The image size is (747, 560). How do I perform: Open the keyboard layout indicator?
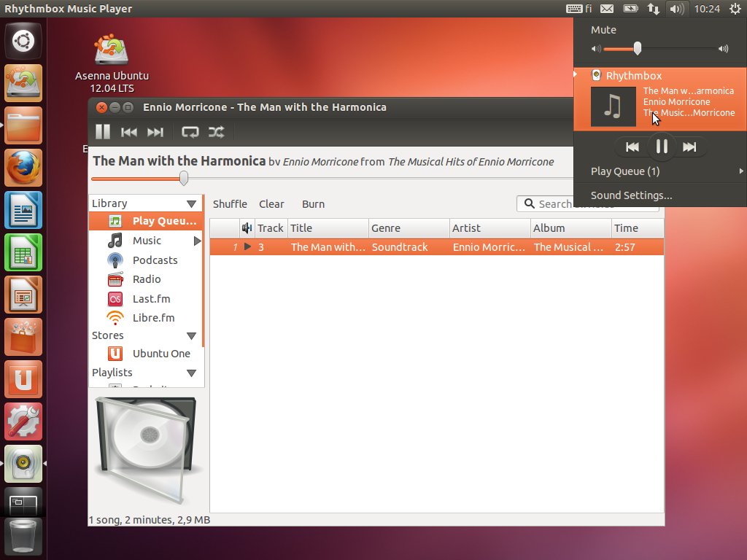(578, 9)
